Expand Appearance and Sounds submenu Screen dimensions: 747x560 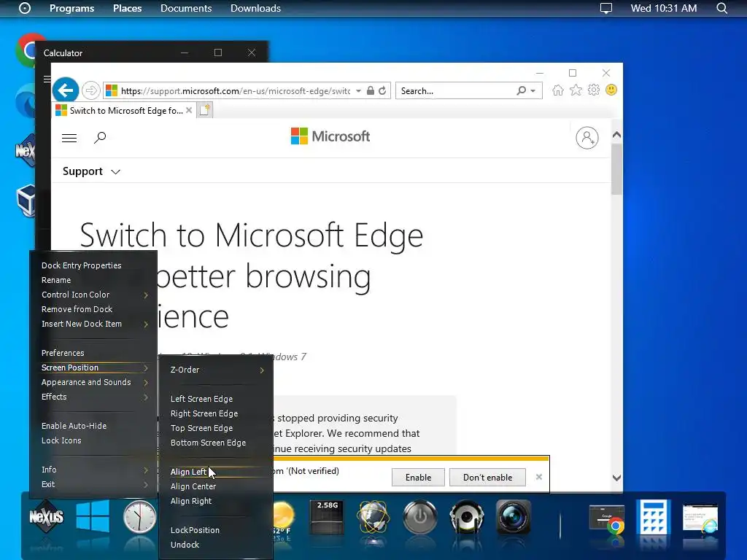(x=94, y=382)
